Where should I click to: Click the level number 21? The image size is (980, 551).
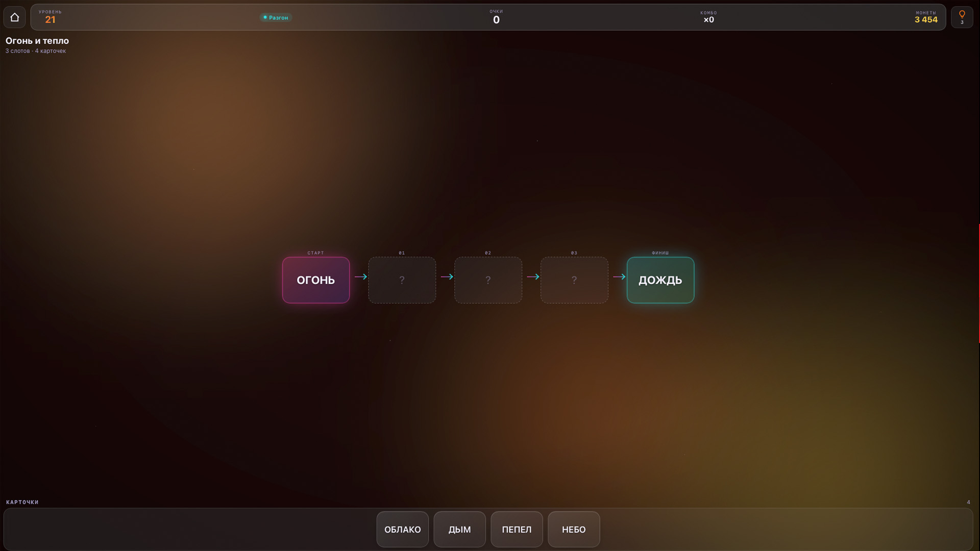pyautogui.click(x=50, y=20)
